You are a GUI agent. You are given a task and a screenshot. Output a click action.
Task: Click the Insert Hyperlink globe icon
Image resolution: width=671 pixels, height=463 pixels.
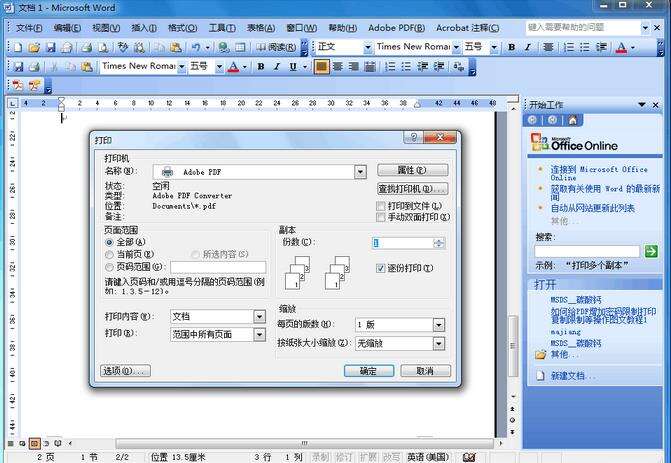[223, 47]
